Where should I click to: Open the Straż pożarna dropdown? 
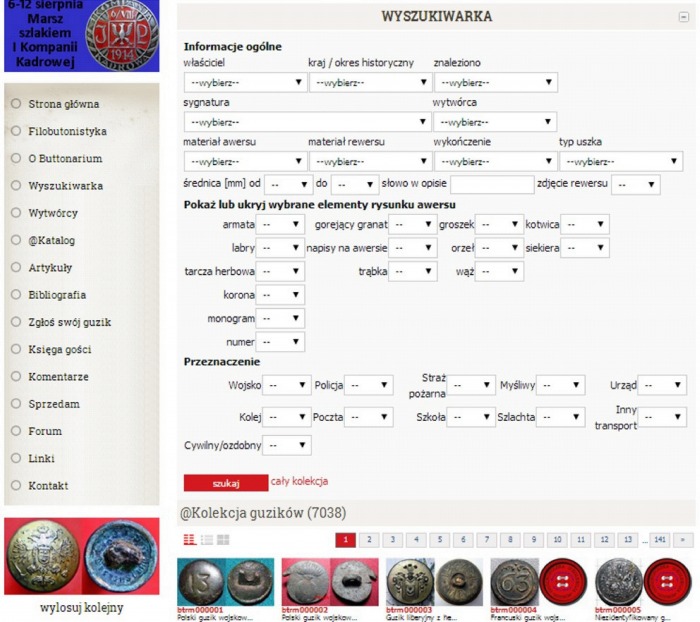tap(471, 385)
